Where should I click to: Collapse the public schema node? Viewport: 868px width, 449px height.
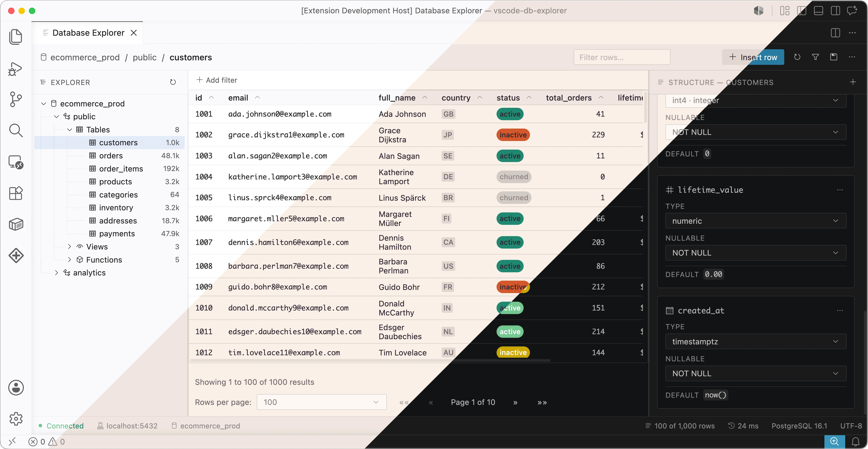coord(57,117)
